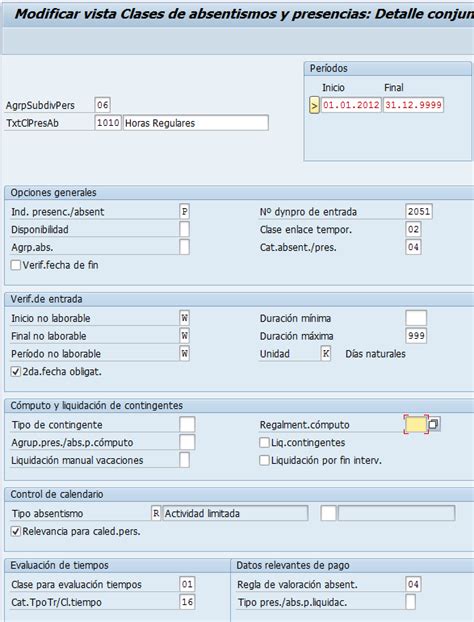Click the Ind. presenc./absent field
Screen dimensions: 474x622
[184, 211]
